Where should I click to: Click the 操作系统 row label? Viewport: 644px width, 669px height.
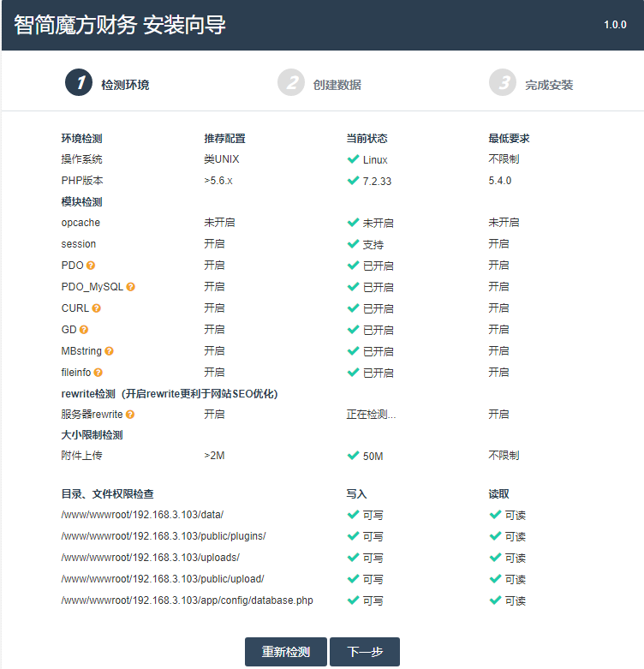82,159
